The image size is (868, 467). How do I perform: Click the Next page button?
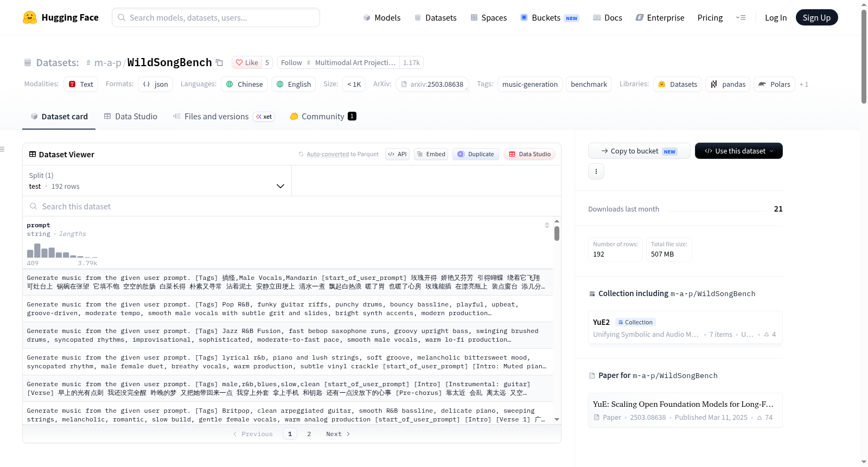click(x=338, y=434)
